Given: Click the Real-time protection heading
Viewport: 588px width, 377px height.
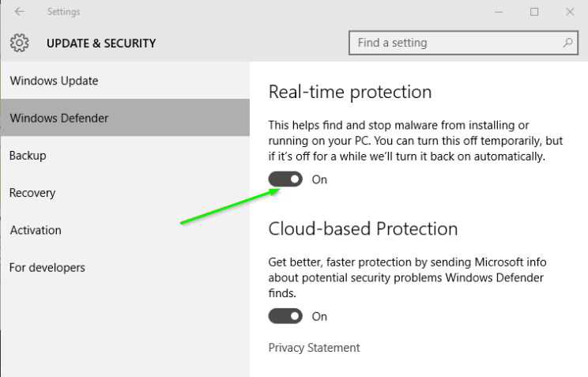Looking at the screenshot, I should point(350,92).
